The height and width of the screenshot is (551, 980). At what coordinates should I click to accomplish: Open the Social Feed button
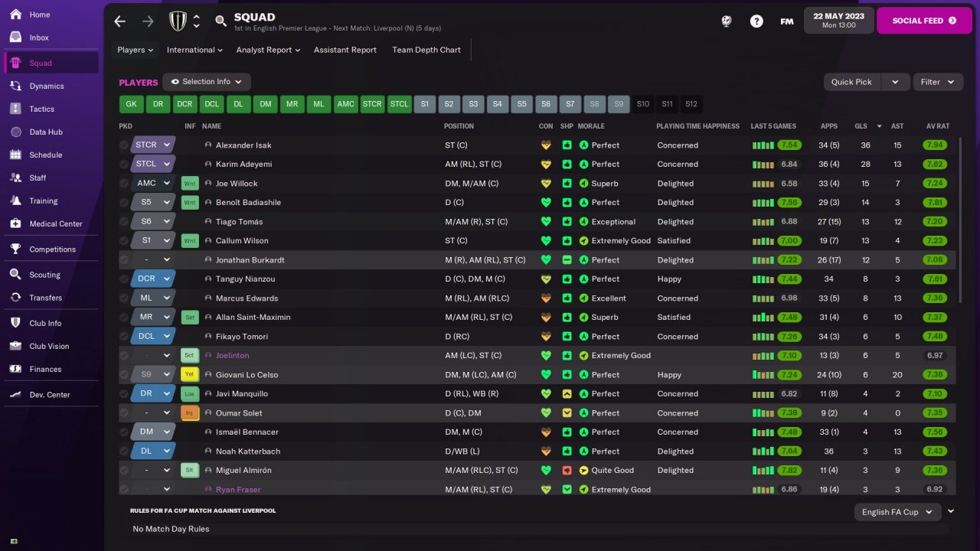click(924, 21)
